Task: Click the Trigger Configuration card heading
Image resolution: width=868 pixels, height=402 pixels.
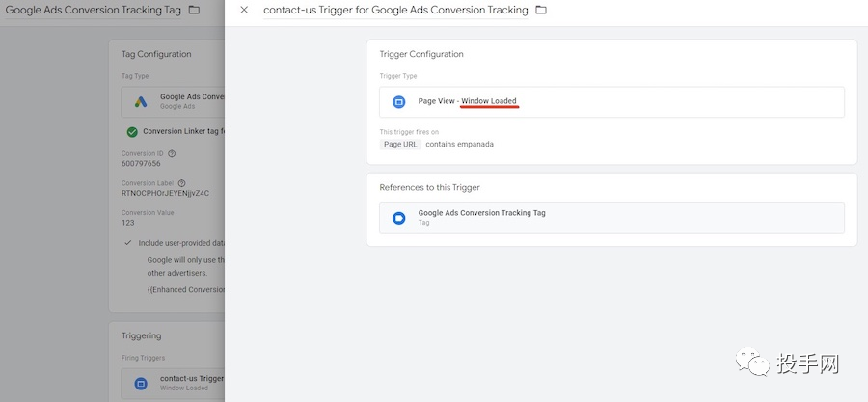Action: point(421,54)
